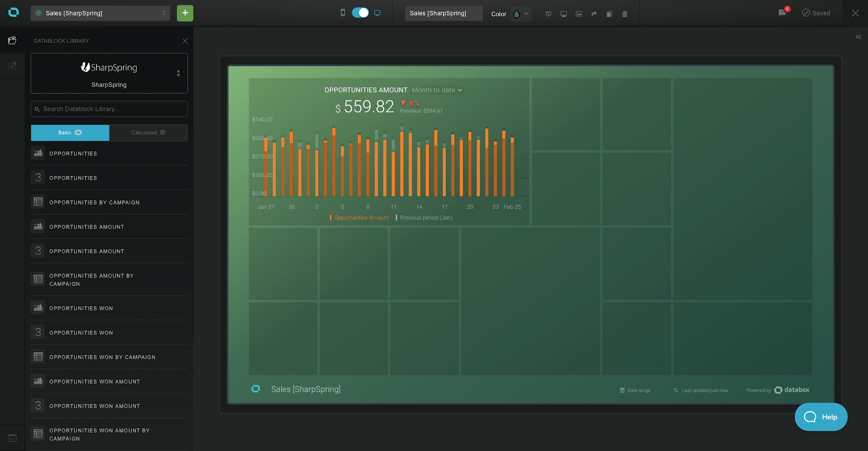This screenshot has width=868, height=451.
Task: Open the bottom-left image sidebar icon
Action: point(12,438)
